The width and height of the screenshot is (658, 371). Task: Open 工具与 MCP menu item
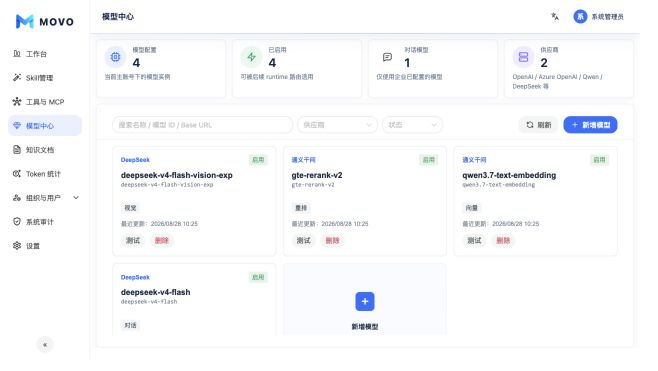pos(45,102)
